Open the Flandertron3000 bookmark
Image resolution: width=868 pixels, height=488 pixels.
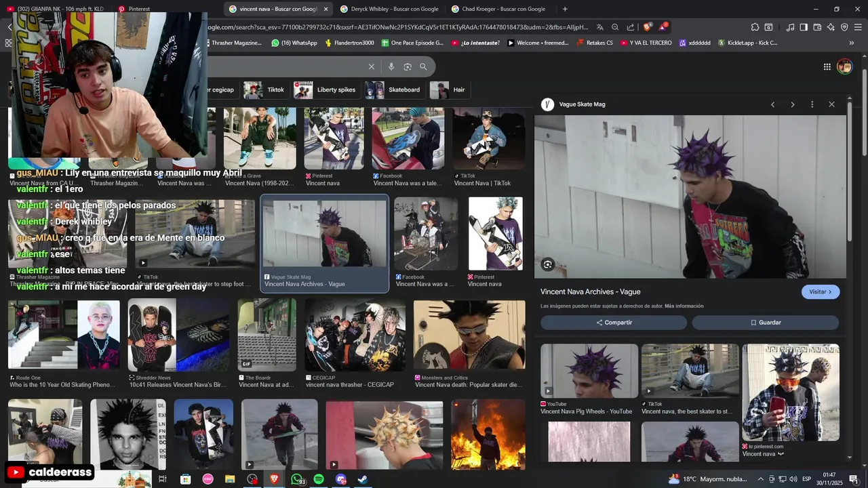[349, 43]
